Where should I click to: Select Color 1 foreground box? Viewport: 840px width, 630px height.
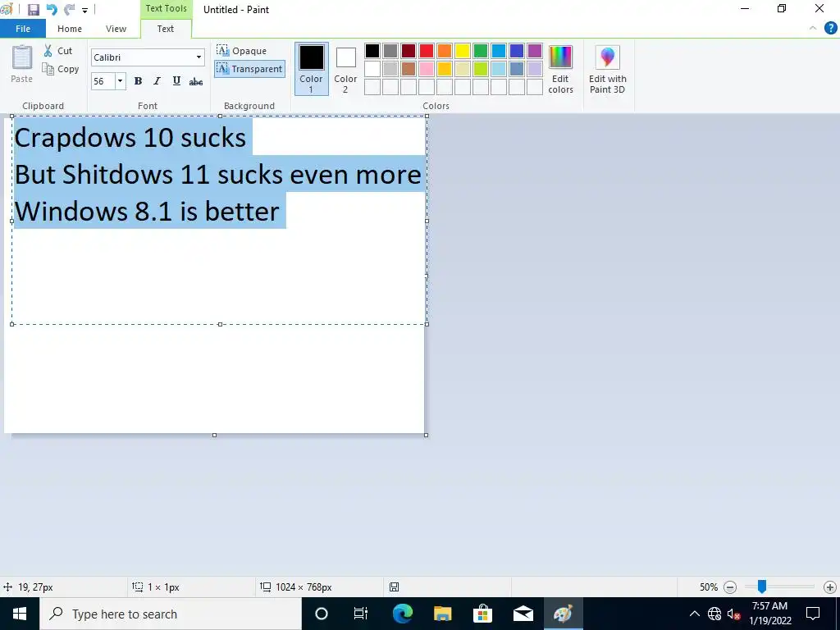click(x=311, y=69)
